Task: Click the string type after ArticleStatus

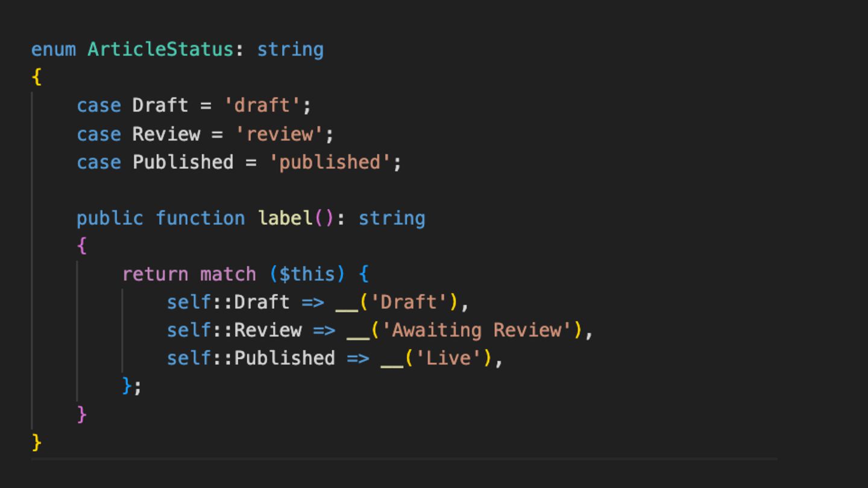Action: click(291, 49)
